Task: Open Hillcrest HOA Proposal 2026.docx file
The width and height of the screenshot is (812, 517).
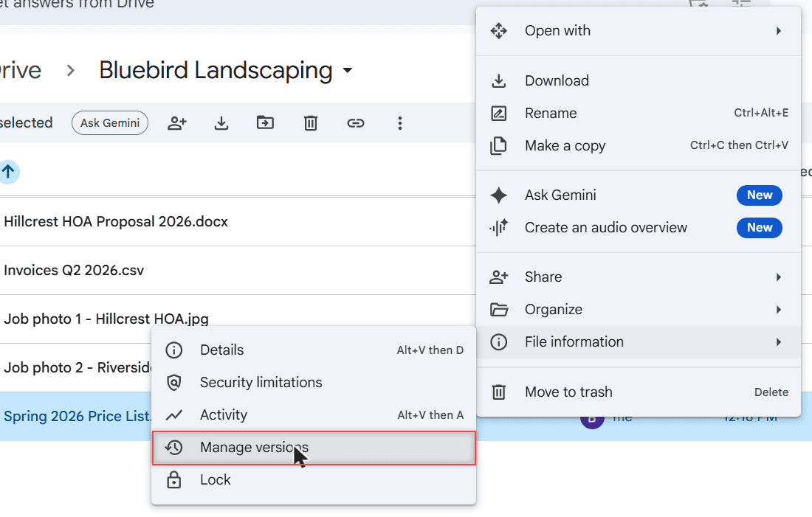Action: (116, 221)
